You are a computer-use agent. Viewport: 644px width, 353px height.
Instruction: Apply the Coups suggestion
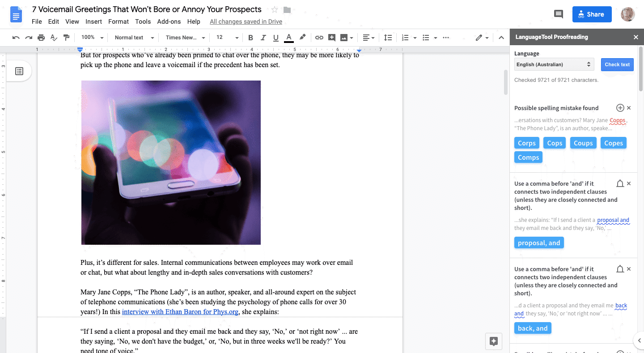click(x=583, y=143)
